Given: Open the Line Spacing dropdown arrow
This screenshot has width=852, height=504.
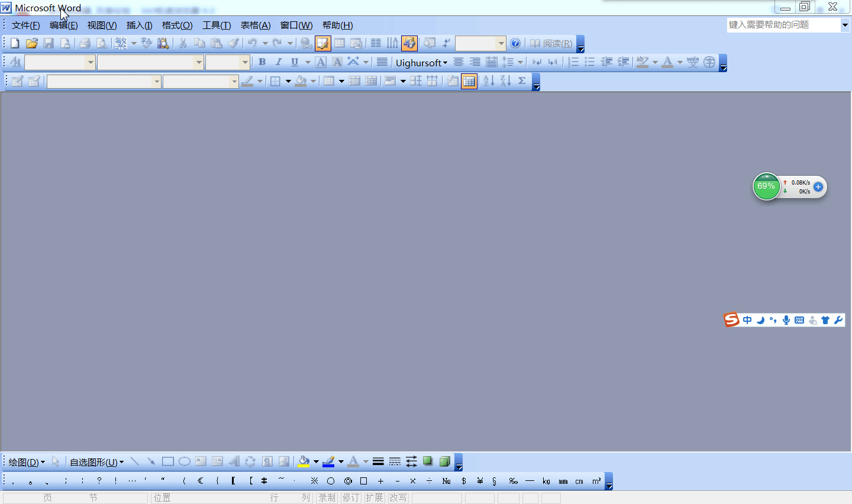Looking at the screenshot, I should pos(520,62).
